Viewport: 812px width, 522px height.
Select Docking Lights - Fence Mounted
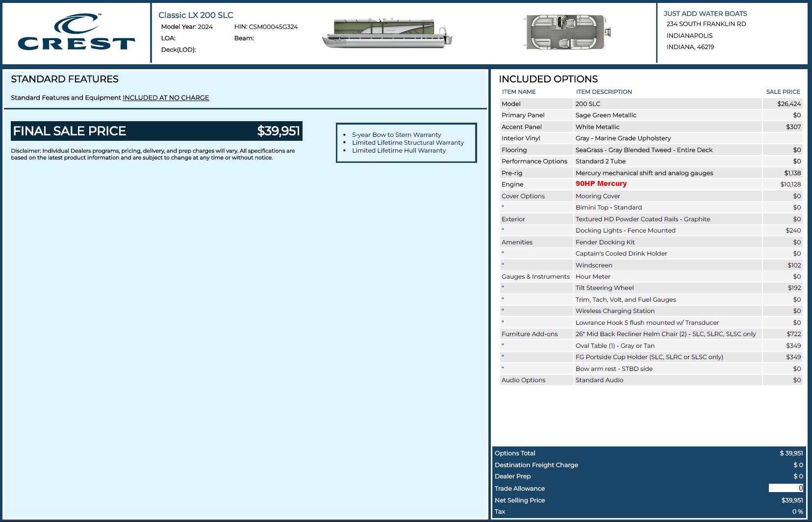tap(625, 231)
